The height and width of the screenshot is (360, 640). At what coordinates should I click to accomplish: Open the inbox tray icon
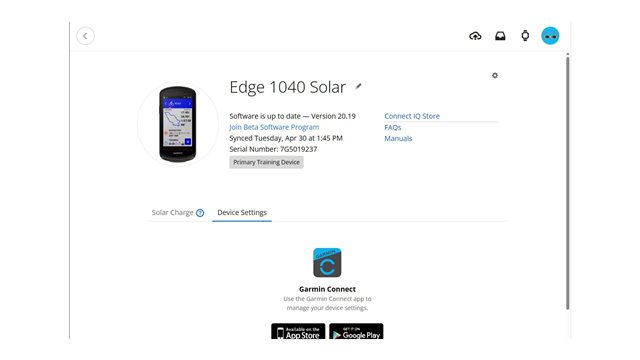pyautogui.click(x=500, y=36)
